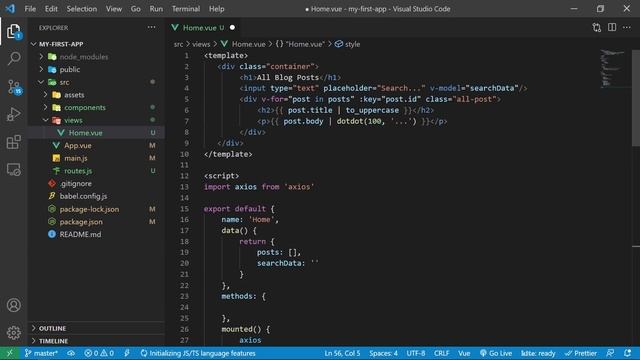Viewport: 640px width, 360px height.
Task: Open the Go menu
Action: (136, 9)
